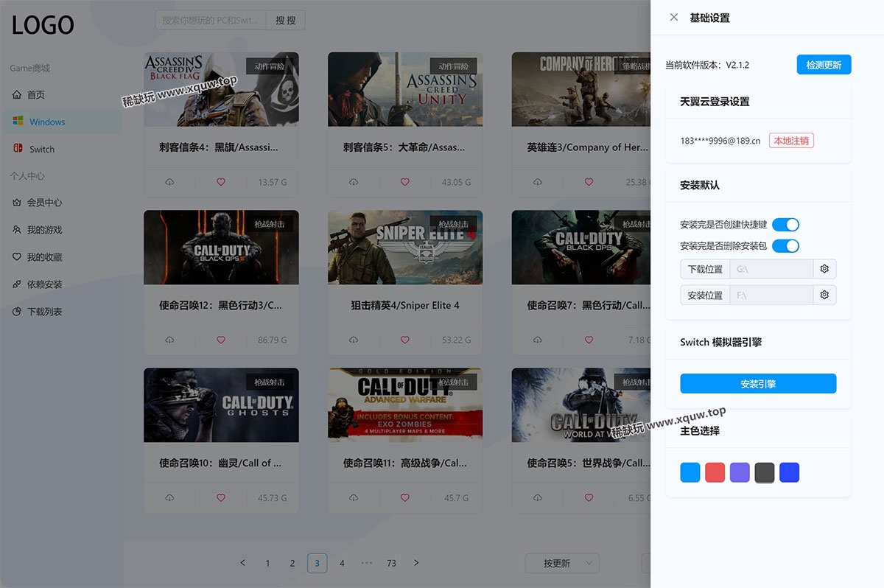Go to page 4

pyautogui.click(x=342, y=563)
